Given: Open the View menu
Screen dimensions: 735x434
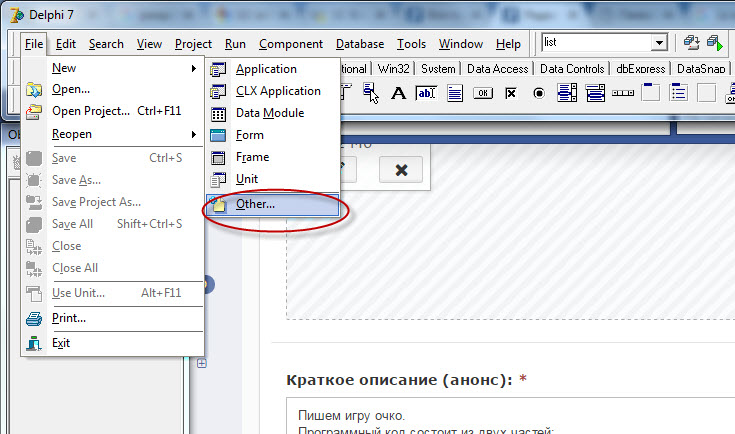Looking at the screenshot, I should pyautogui.click(x=149, y=44).
